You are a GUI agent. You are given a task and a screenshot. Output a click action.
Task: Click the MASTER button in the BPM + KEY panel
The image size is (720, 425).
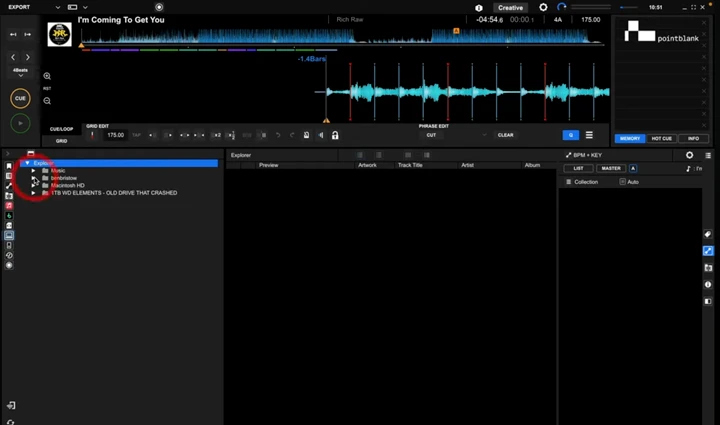tap(609, 168)
